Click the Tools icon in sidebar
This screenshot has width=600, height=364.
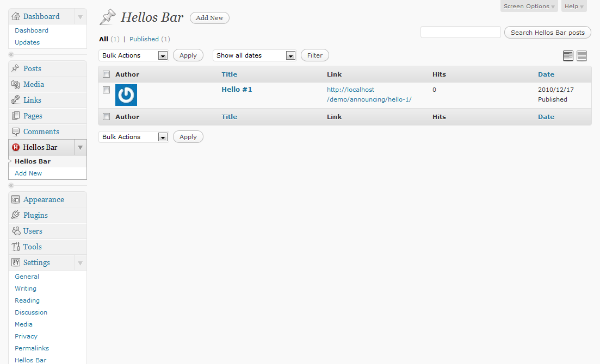(x=15, y=247)
